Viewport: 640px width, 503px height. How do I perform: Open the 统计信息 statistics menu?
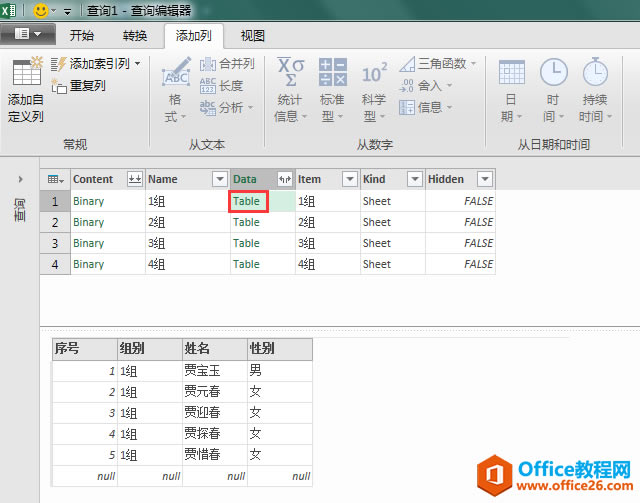[x=291, y=90]
